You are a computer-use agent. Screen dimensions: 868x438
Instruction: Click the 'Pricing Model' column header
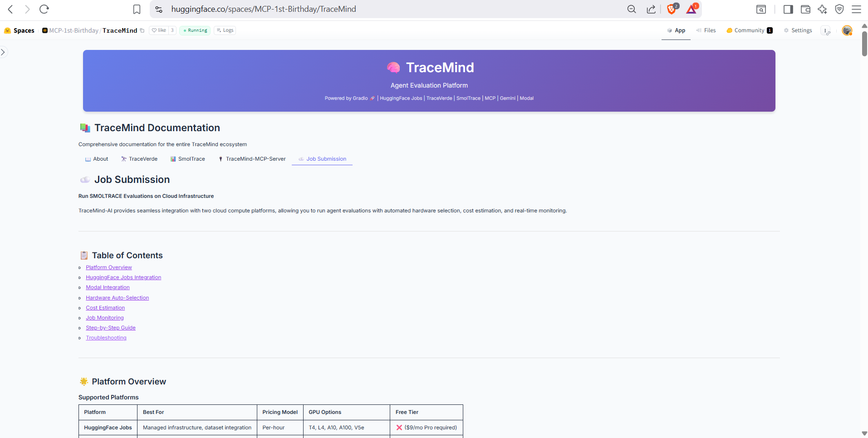280,412
